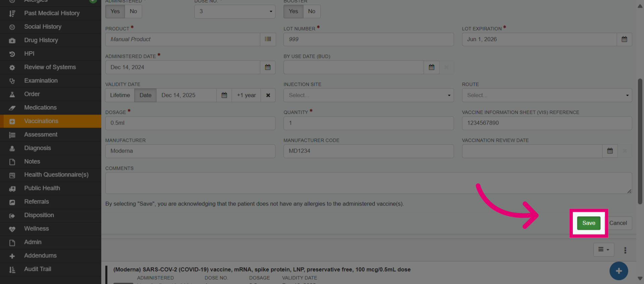Click the Admin file icon
The height and width of the screenshot is (284, 644).
point(12,243)
